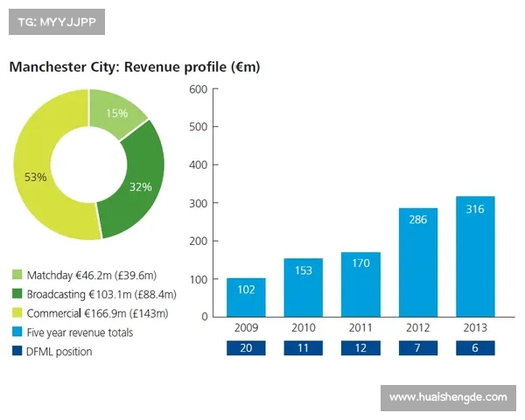Click the 100 y-axis label

click(199, 279)
